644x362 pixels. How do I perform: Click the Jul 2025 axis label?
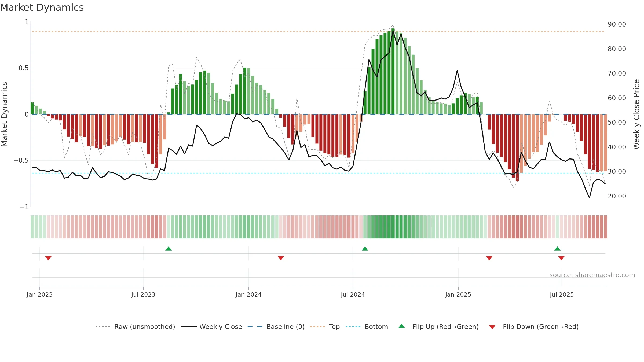[x=562, y=294]
